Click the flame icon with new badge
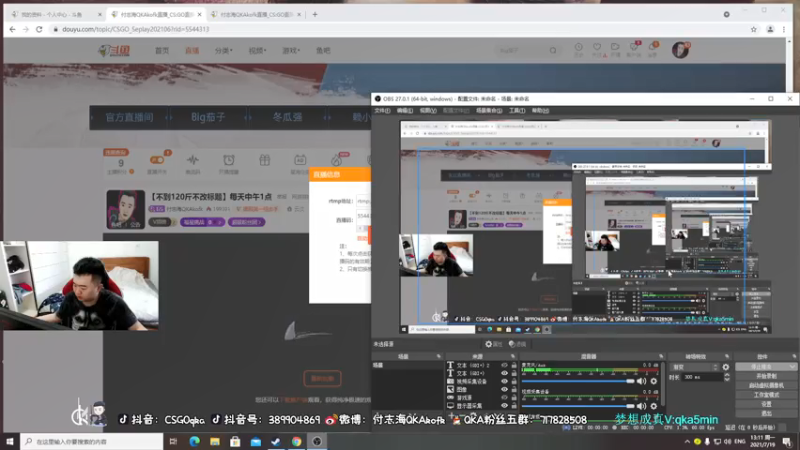This screenshot has height=450, width=800. [337, 160]
